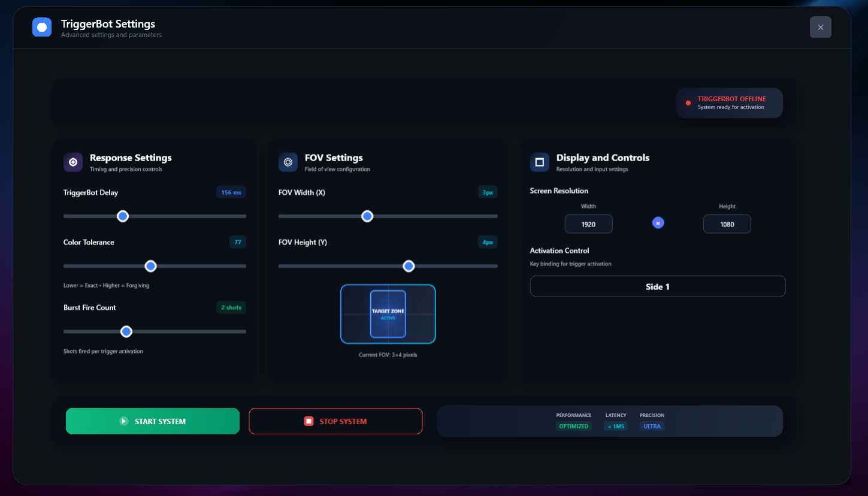Click the TriggerBot logo icon in the header

41,27
